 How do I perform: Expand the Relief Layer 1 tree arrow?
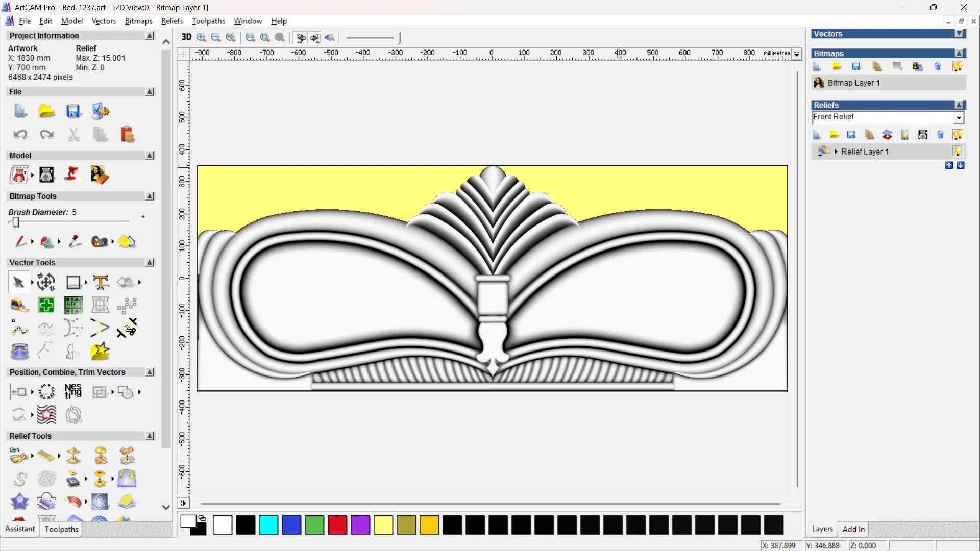tap(836, 152)
